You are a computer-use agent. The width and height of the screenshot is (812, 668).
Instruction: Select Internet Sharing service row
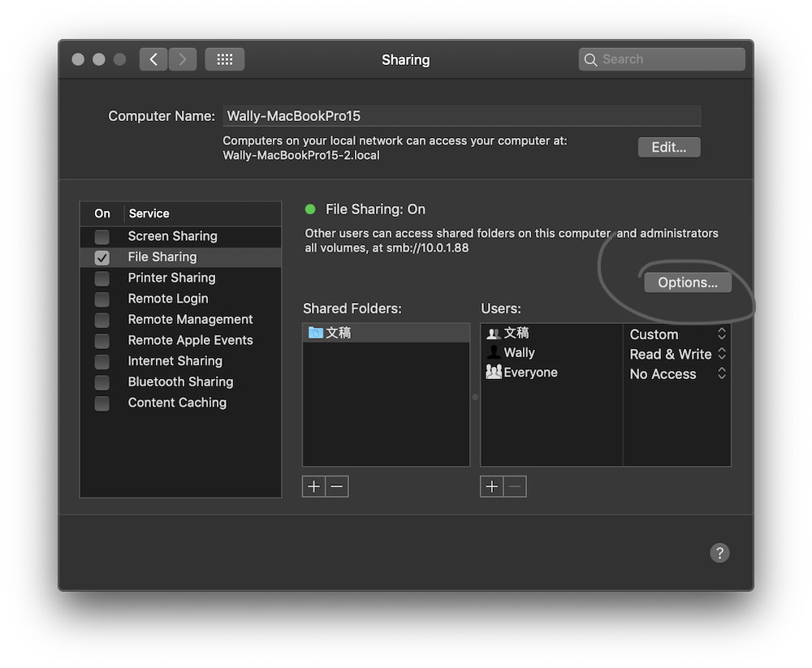(x=175, y=361)
